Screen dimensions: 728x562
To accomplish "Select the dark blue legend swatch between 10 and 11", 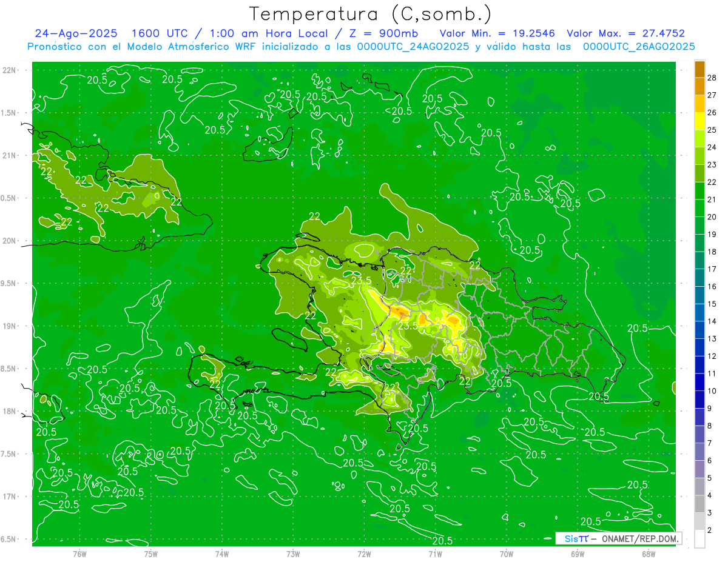I will [699, 383].
